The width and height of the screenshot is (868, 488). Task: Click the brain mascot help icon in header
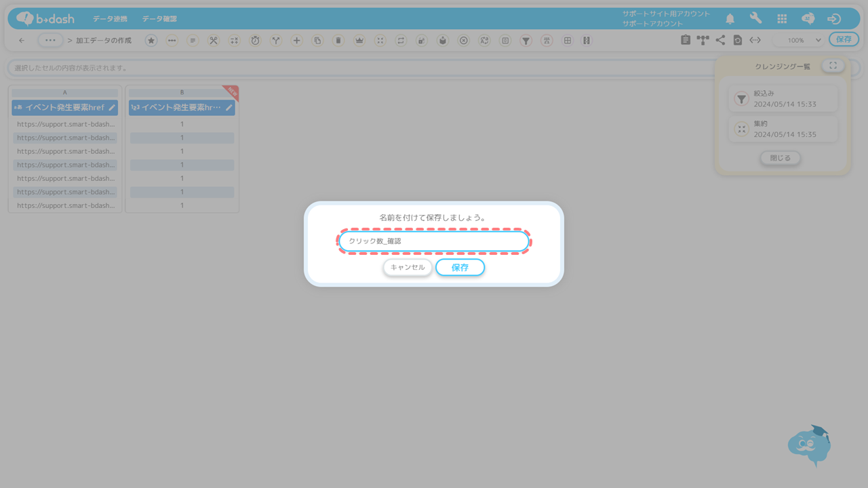click(x=808, y=19)
